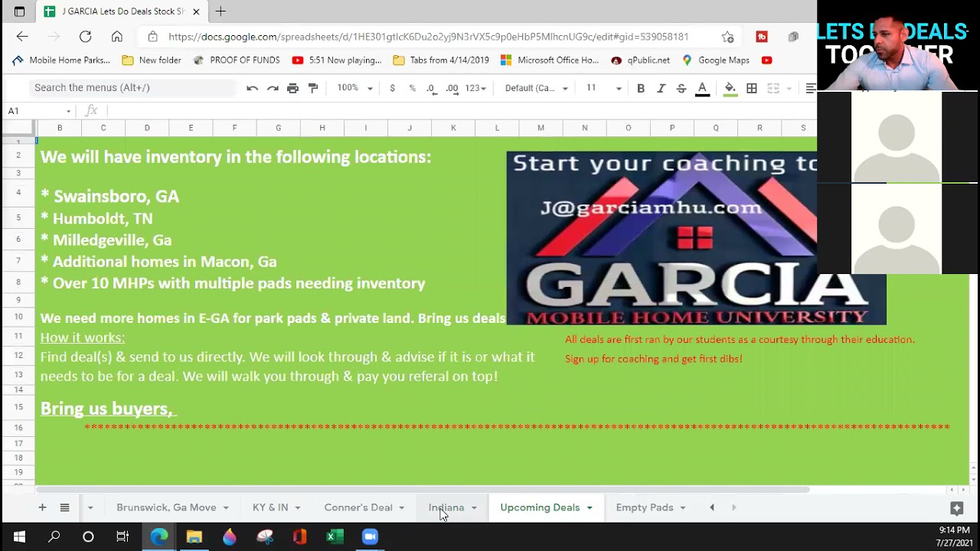Click the Explore icon at bottom right
980x551 pixels.
[956, 507]
